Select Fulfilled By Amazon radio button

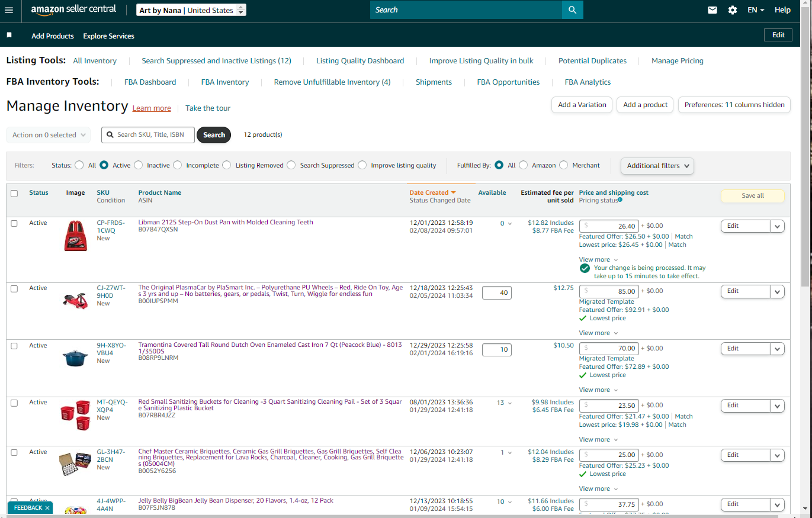(x=524, y=165)
